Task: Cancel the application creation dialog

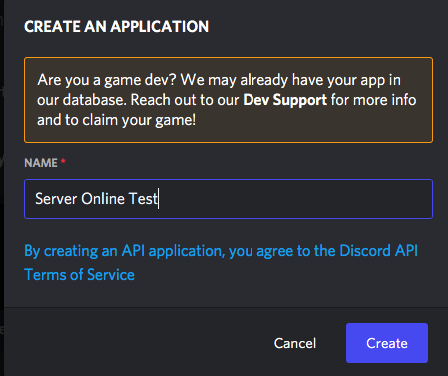Action: pos(295,343)
